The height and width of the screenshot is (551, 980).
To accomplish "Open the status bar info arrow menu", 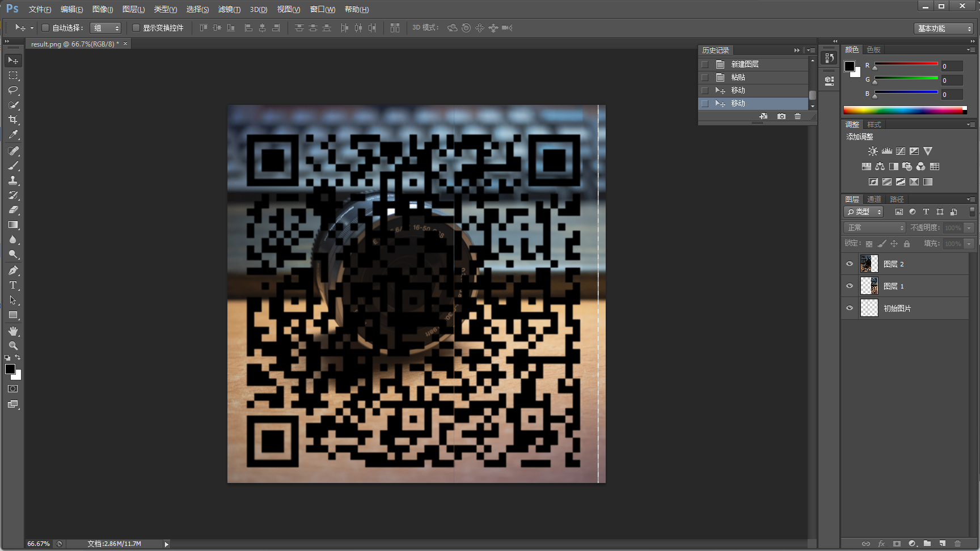I will (x=166, y=544).
